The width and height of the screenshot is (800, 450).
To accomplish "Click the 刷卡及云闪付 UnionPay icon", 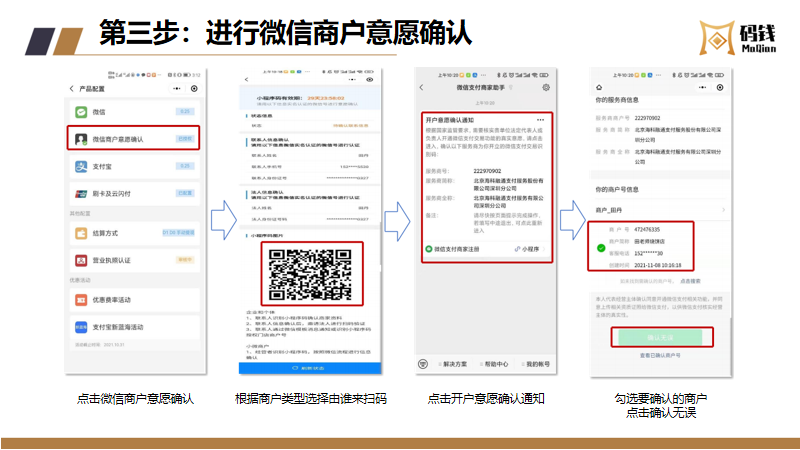I will [81, 193].
